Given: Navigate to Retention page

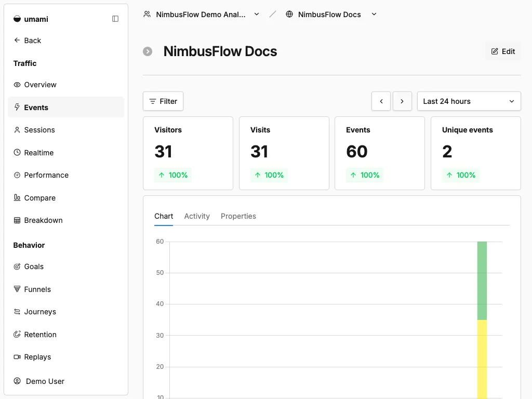Looking at the screenshot, I should click(66, 334).
